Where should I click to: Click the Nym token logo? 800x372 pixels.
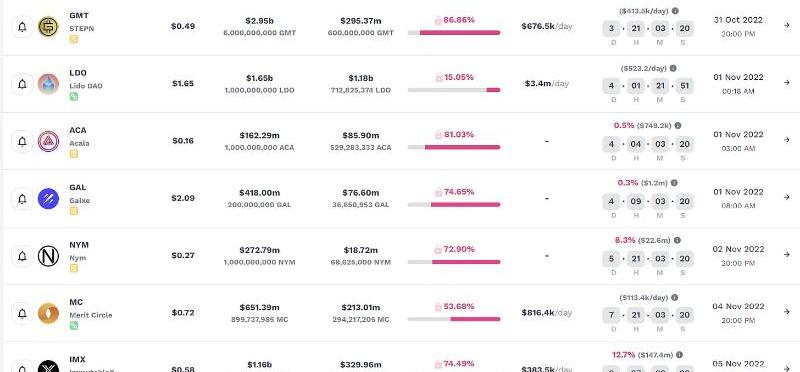click(x=48, y=256)
